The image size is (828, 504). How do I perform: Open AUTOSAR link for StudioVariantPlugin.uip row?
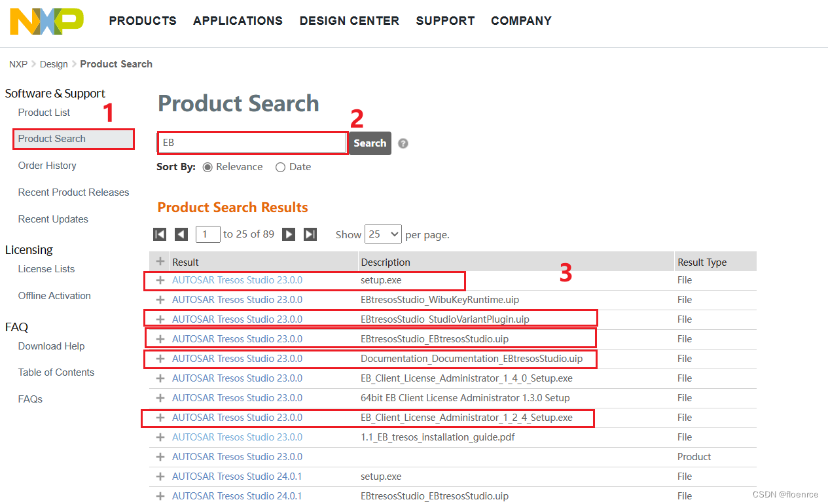[x=237, y=319]
